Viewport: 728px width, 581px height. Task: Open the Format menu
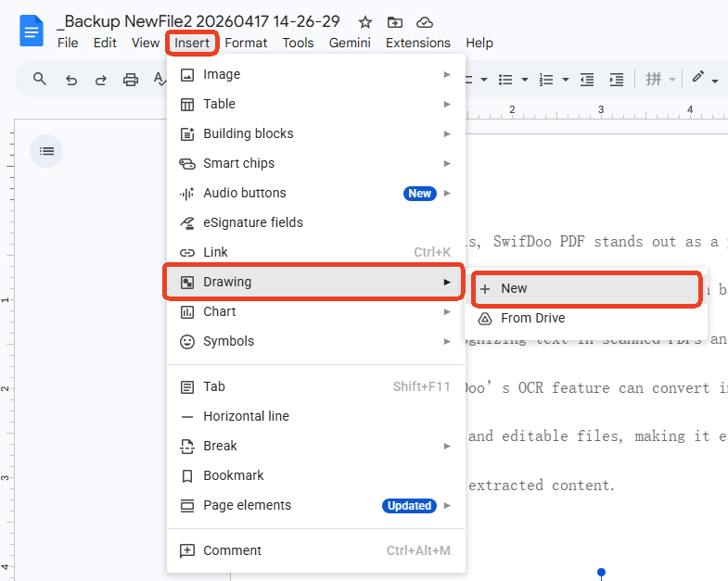(246, 43)
